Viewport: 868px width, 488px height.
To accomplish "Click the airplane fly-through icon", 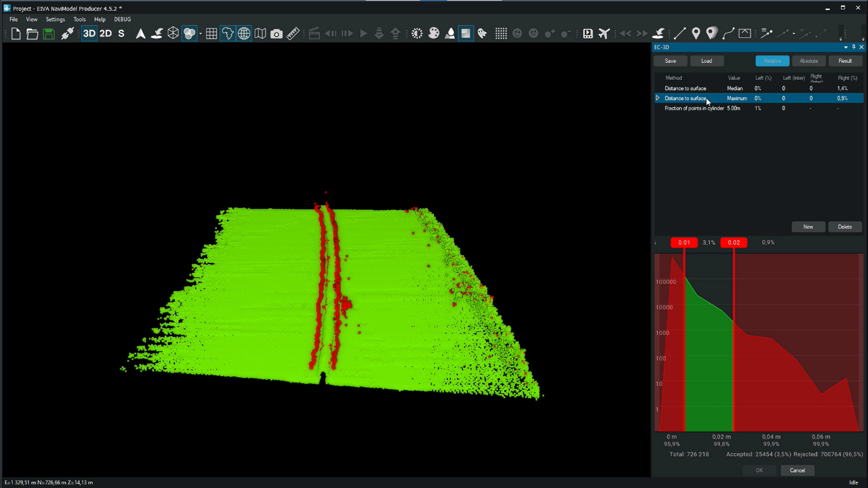I will point(604,34).
